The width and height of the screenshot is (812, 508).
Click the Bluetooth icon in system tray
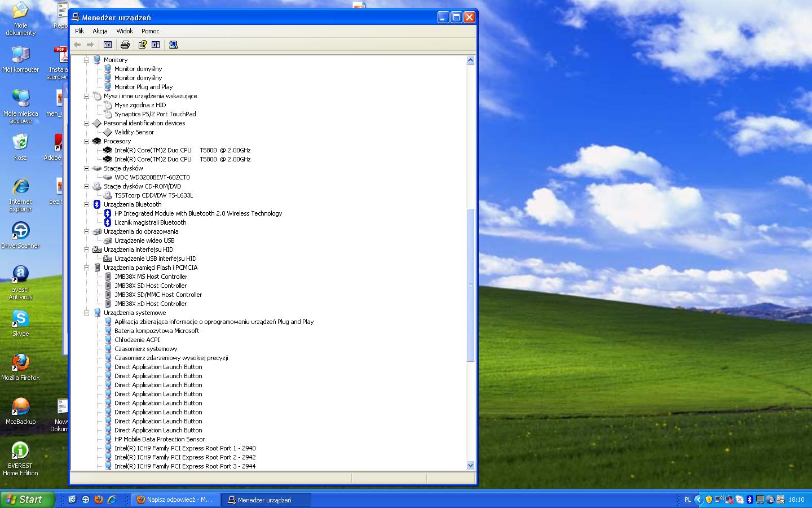(750, 500)
